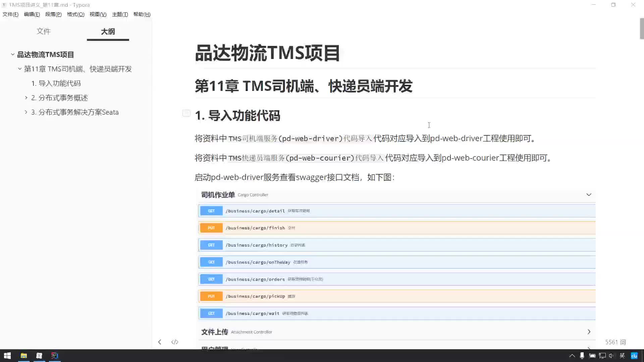Open the 主题(T) menu
Image resolution: width=644 pixels, height=362 pixels.
click(x=120, y=14)
